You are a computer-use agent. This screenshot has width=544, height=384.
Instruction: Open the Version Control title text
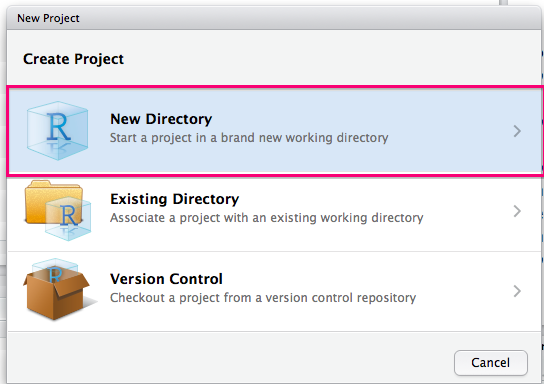[166, 279]
